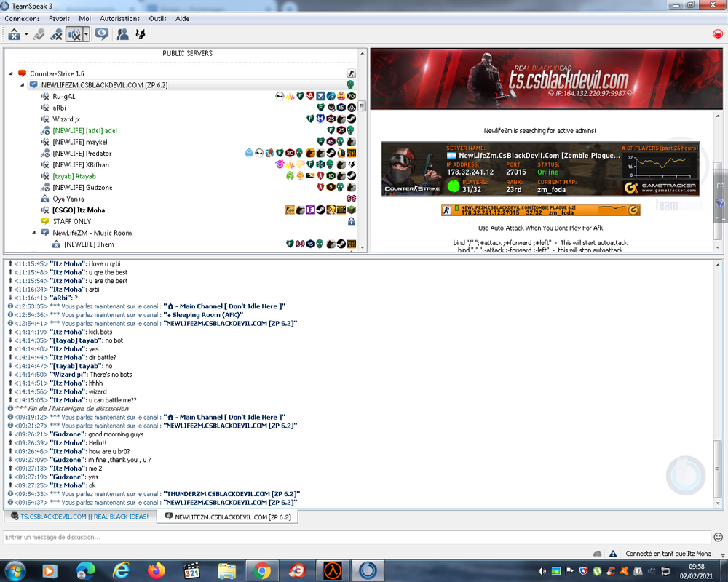This screenshot has width=728, height=582.
Task: Open Half-Life icon in taskbar
Action: pyautogui.click(x=333, y=571)
